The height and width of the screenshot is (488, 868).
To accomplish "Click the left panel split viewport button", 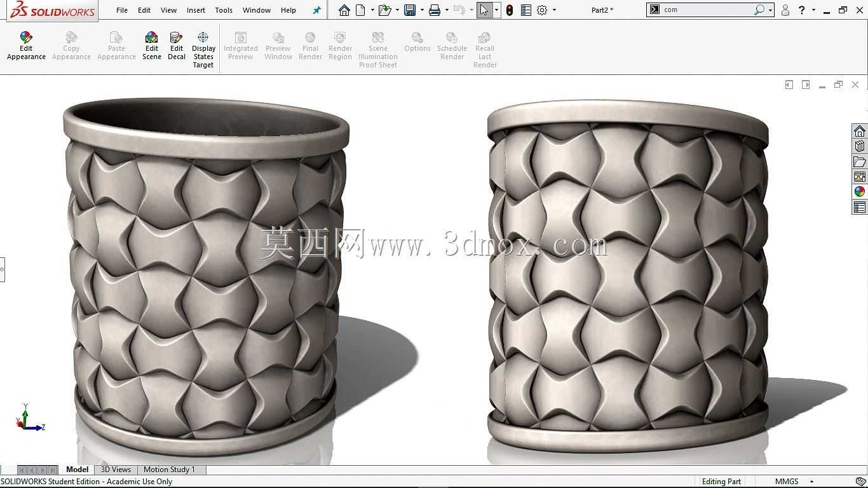I will tap(789, 85).
